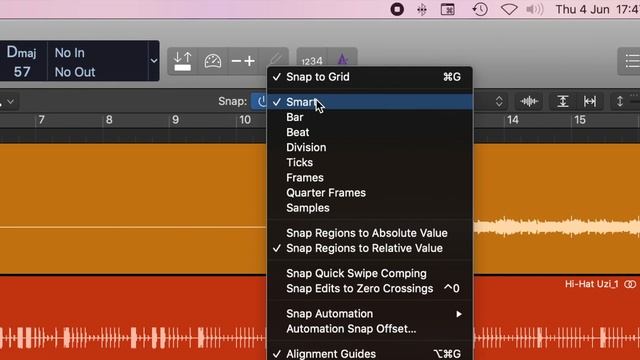Click the horizontal auto zoom icon
The width and height of the screenshot is (640, 360).
590,101
